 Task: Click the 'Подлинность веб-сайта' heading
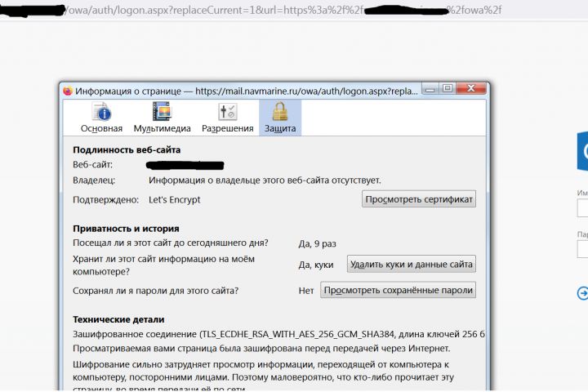127,149
